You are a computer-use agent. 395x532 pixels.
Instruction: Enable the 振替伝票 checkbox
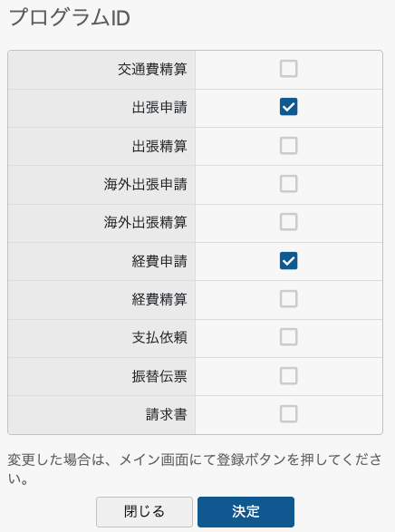point(288,375)
